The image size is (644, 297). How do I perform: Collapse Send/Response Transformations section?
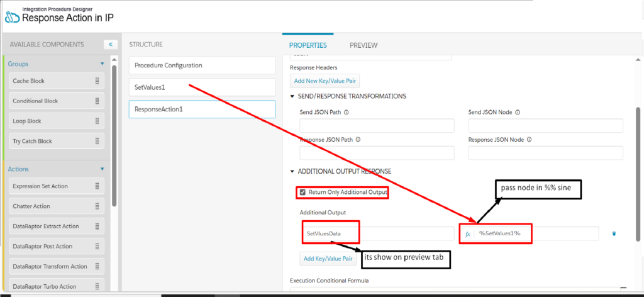pyautogui.click(x=292, y=96)
